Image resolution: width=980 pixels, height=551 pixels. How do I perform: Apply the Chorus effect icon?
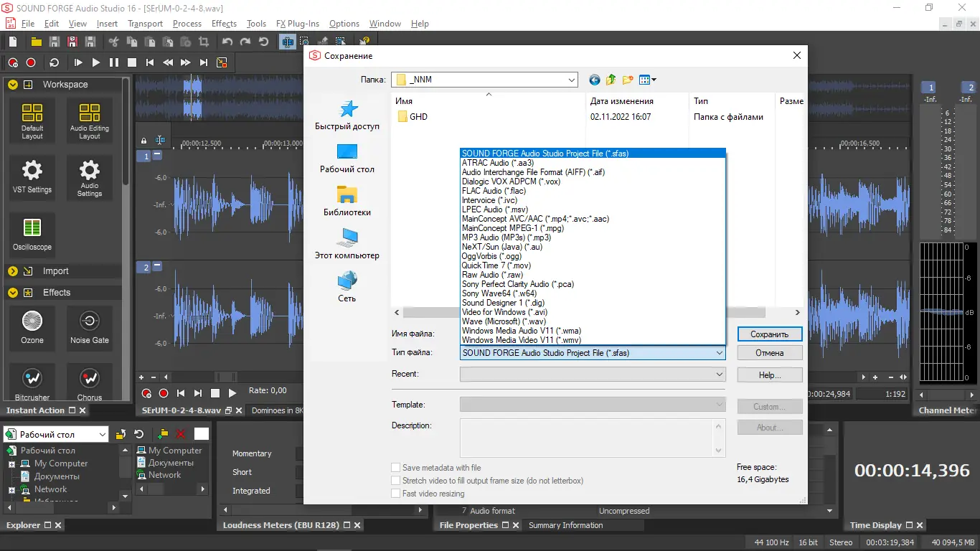pyautogui.click(x=90, y=383)
